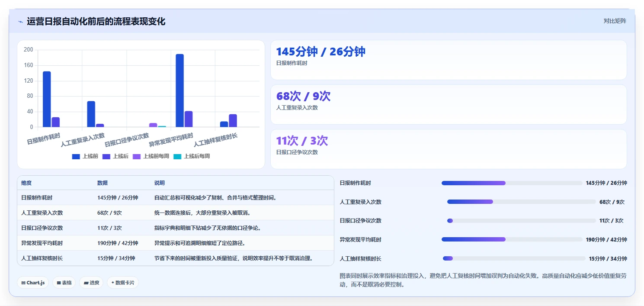Click the description starting 节省下来的时间
This screenshot has height=306, width=644.
234,258
